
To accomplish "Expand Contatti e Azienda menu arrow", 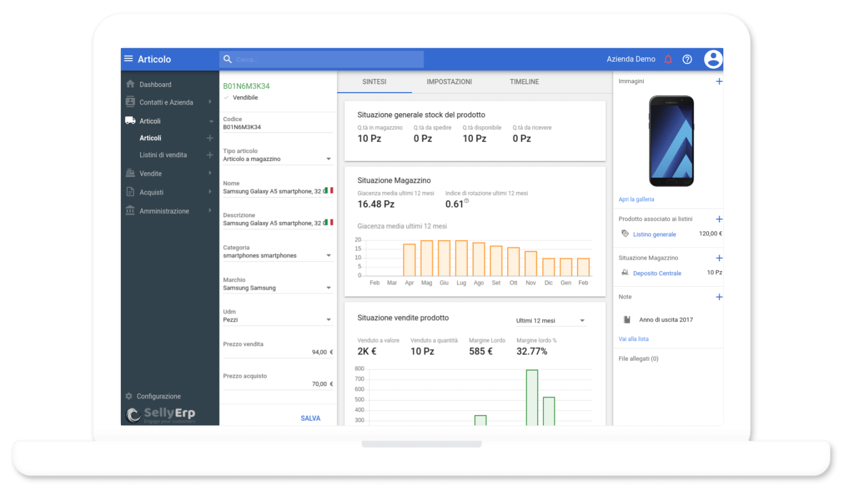I will click(210, 102).
